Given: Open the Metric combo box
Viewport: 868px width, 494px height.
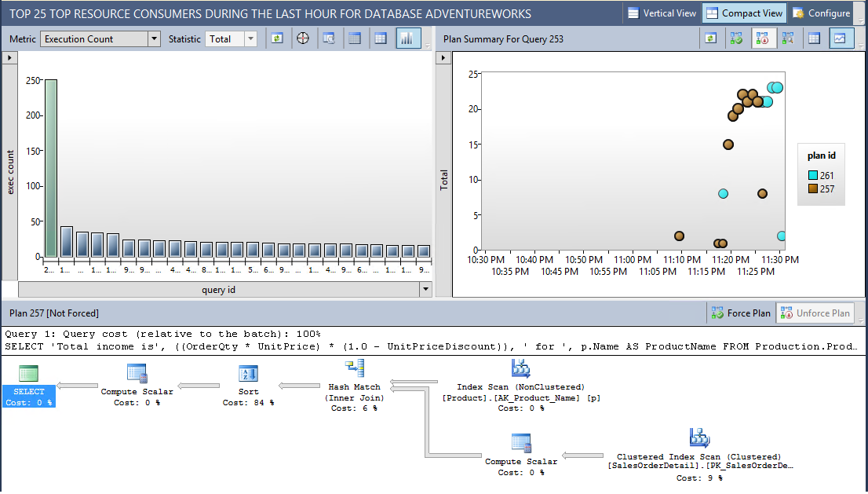Looking at the screenshot, I should click(x=100, y=38).
